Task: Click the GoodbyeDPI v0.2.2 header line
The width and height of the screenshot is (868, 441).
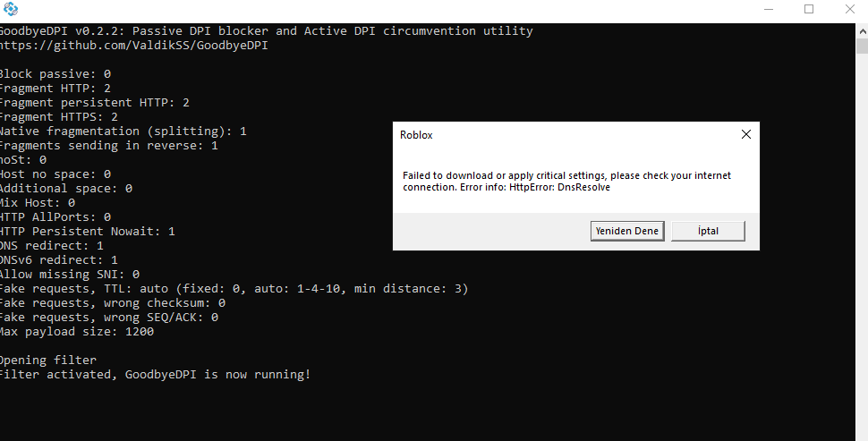Action: point(265,30)
